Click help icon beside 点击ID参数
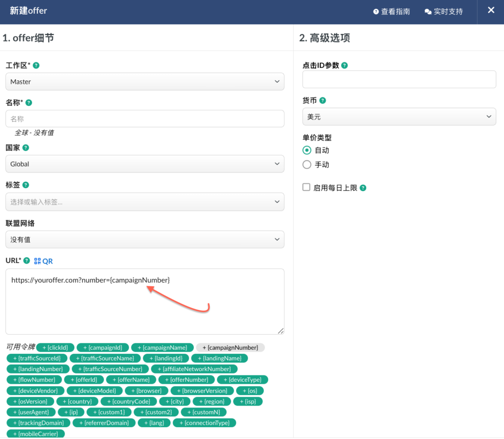 (345, 66)
